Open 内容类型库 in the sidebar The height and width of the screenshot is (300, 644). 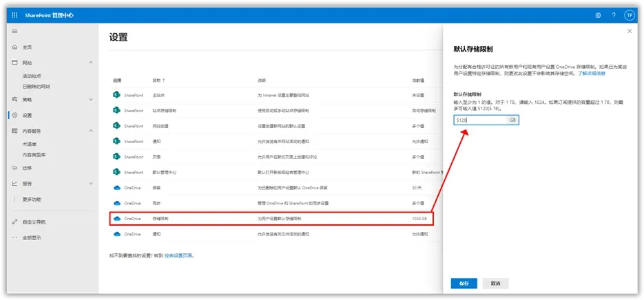pos(34,155)
